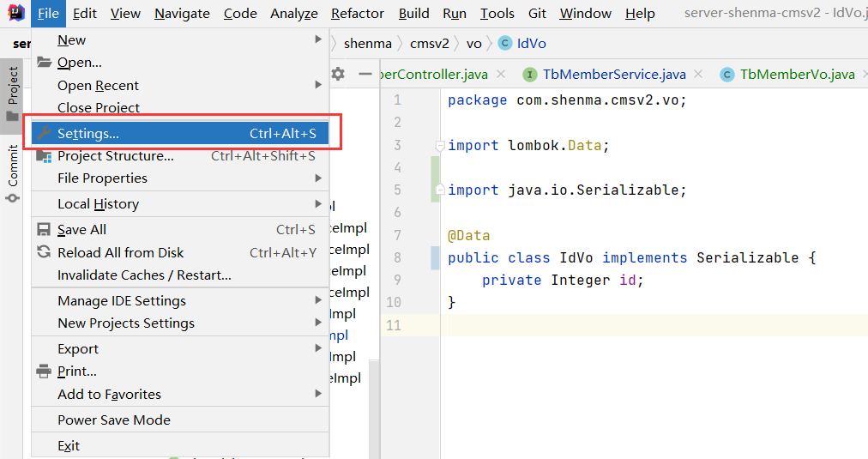The height and width of the screenshot is (459, 868).
Task: Open the Tools menu
Action: 497,13
